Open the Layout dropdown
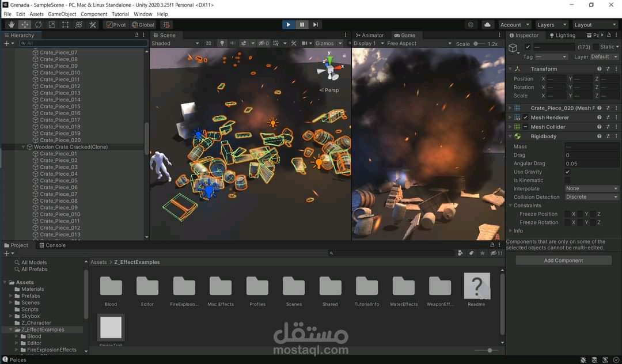Viewport: 622px width, 364px height. [x=596, y=25]
